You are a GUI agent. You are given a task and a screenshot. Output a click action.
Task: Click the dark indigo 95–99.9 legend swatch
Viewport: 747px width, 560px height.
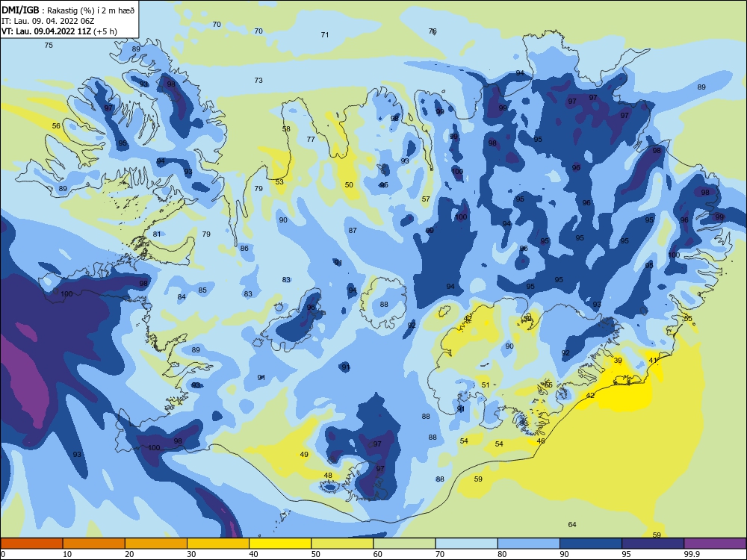point(653,544)
